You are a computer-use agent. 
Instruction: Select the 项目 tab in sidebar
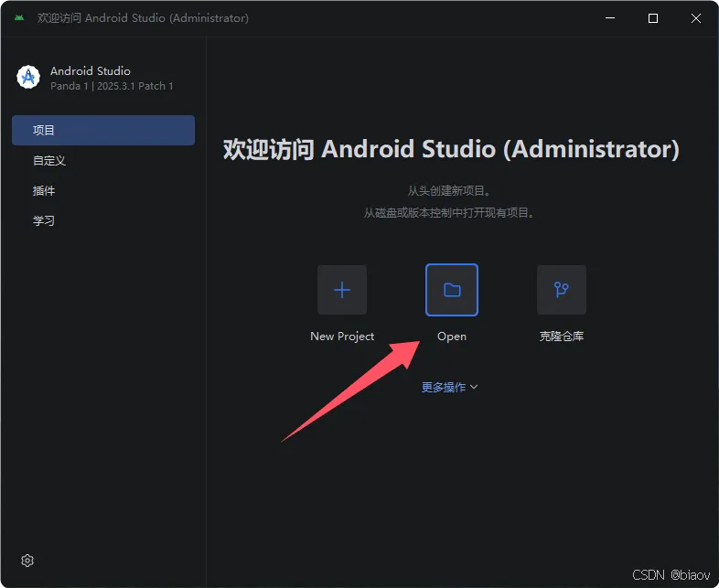coord(103,130)
